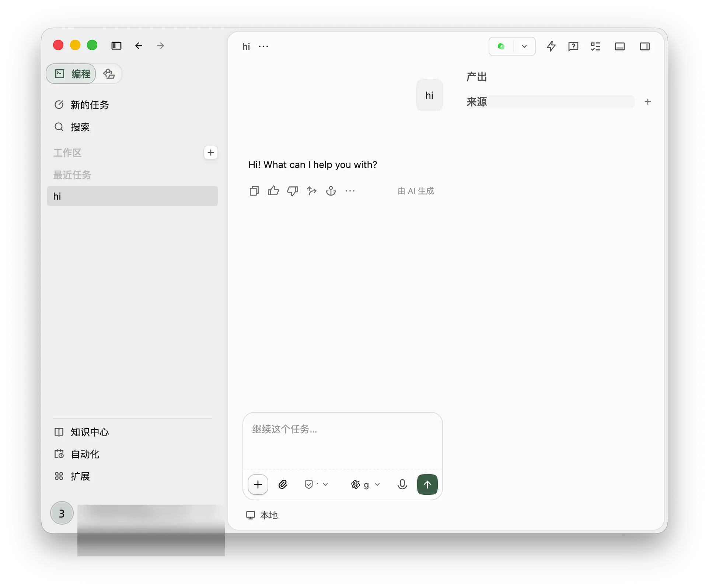Copy the assistant response
This screenshot has width=709, height=588.
(254, 191)
